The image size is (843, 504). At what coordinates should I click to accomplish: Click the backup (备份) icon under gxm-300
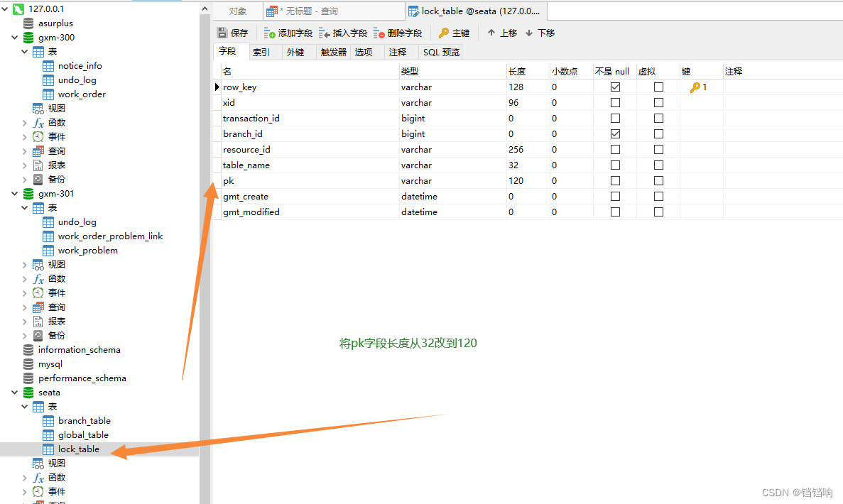point(38,180)
